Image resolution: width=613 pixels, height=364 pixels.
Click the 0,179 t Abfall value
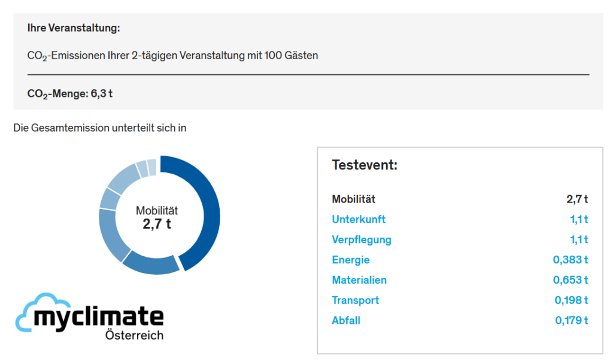click(572, 320)
